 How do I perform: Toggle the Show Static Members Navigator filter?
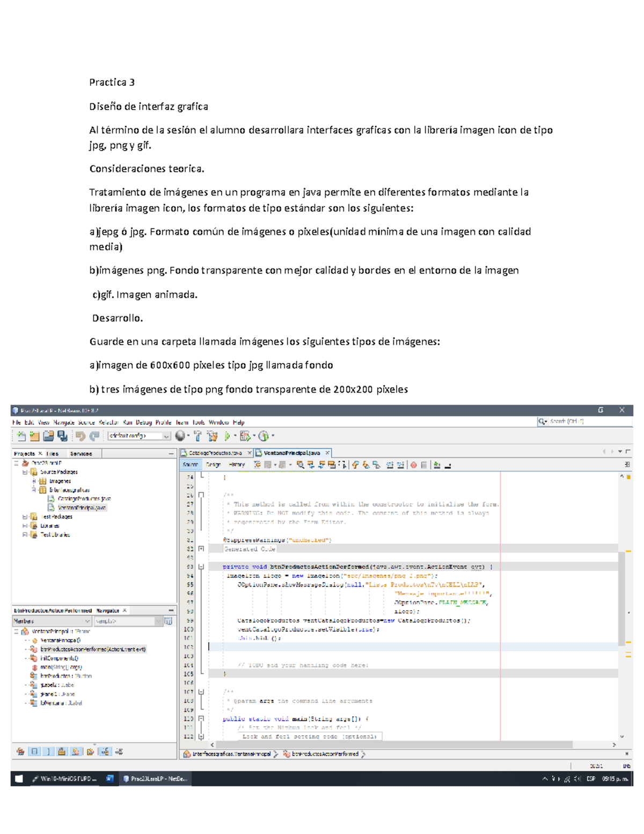48,751
